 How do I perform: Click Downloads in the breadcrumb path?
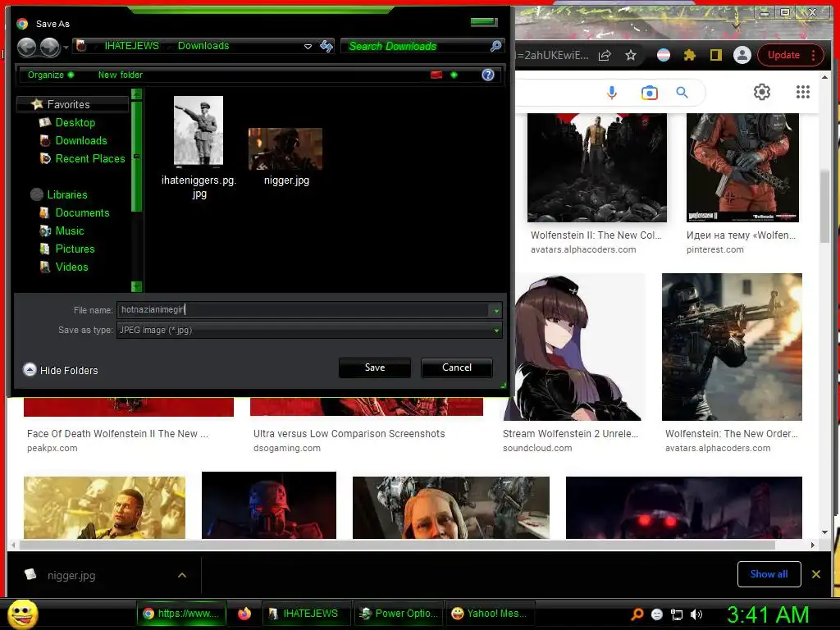click(x=203, y=46)
